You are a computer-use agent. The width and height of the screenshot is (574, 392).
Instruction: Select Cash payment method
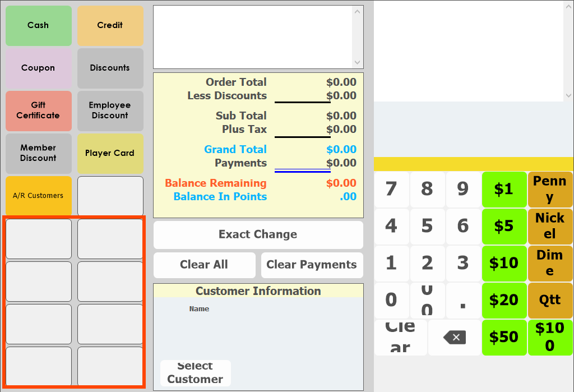39,25
